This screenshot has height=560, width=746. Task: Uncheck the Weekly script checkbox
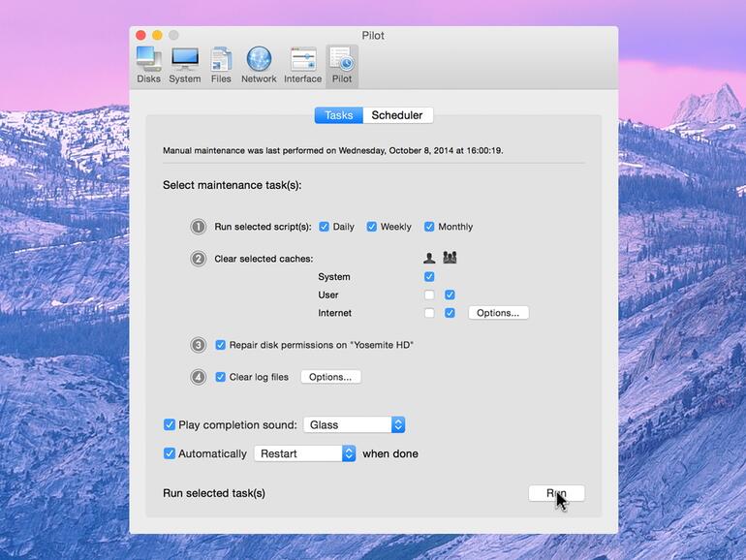click(372, 227)
